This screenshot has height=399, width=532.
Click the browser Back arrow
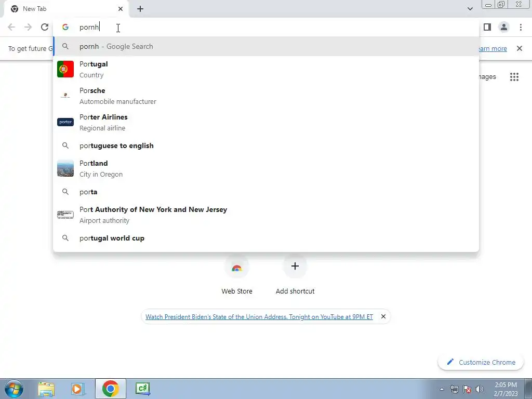[x=11, y=27]
